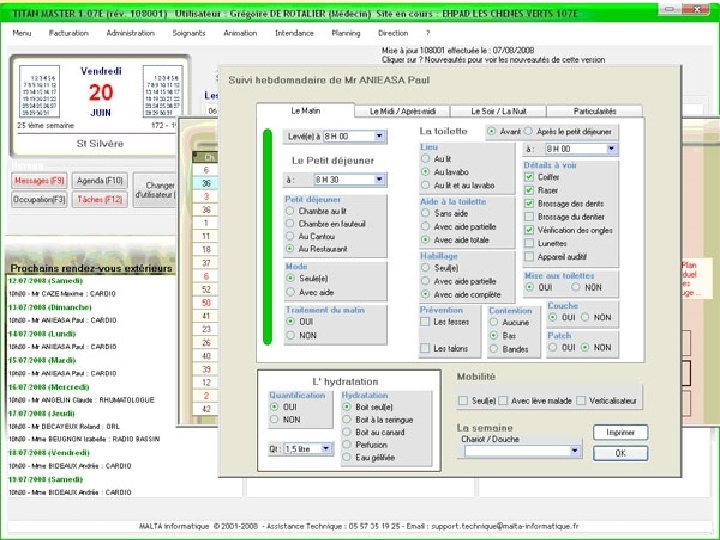Viewport: 720px width, 540px height.
Task: Open the Menu menu
Action: [x=22, y=33]
